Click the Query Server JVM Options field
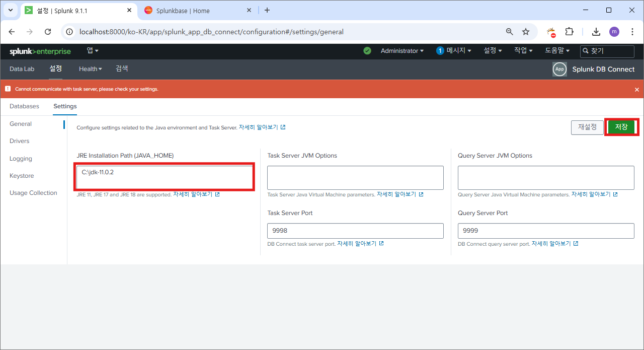 [x=546, y=178]
